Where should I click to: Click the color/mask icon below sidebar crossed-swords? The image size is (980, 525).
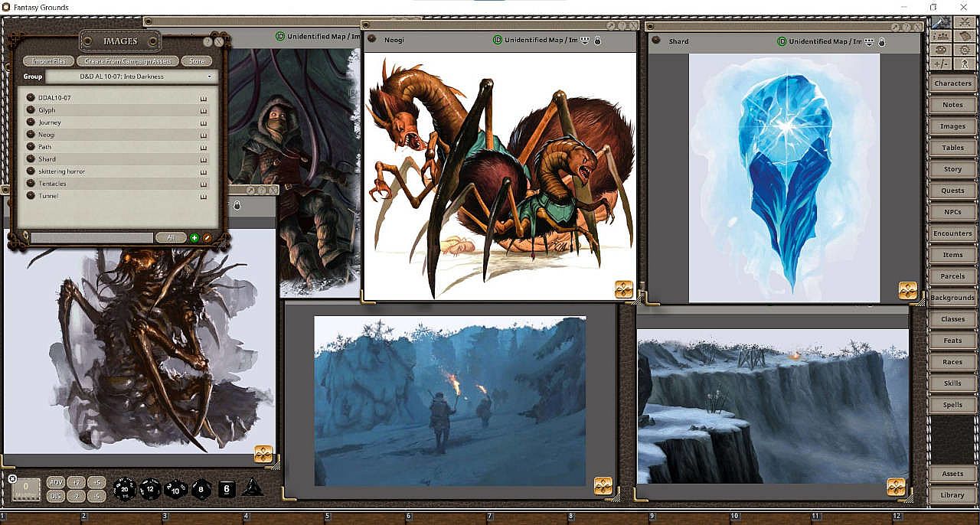click(x=941, y=50)
